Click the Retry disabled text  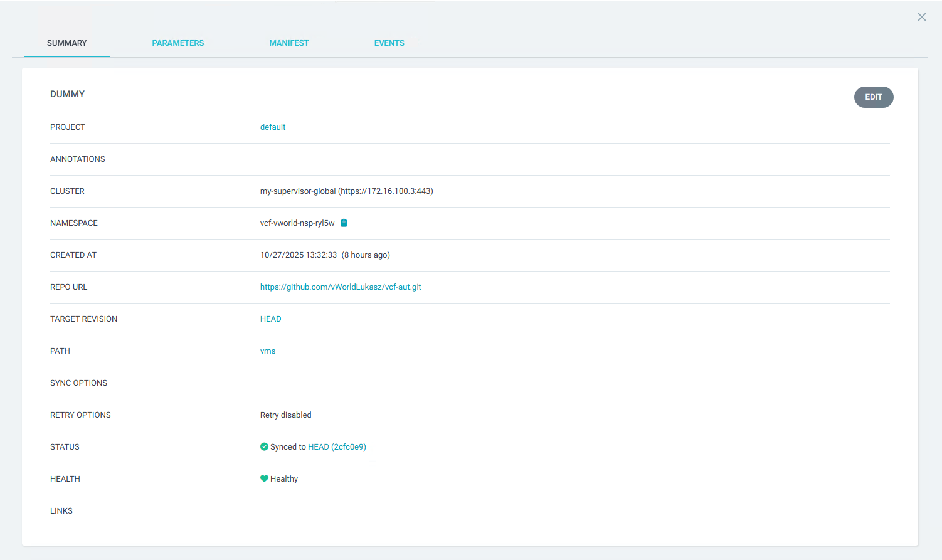pyautogui.click(x=285, y=415)
